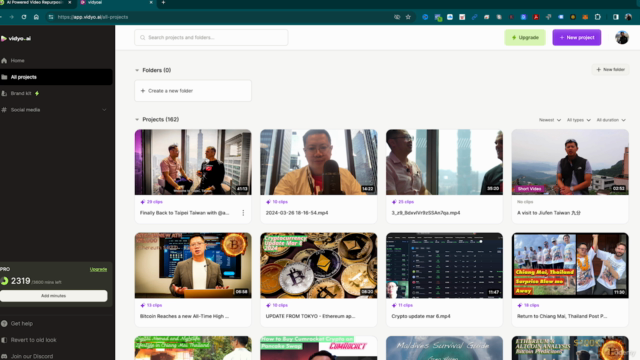Open Home in the sidebar
The image size is (640, 360).
(17, 60)
